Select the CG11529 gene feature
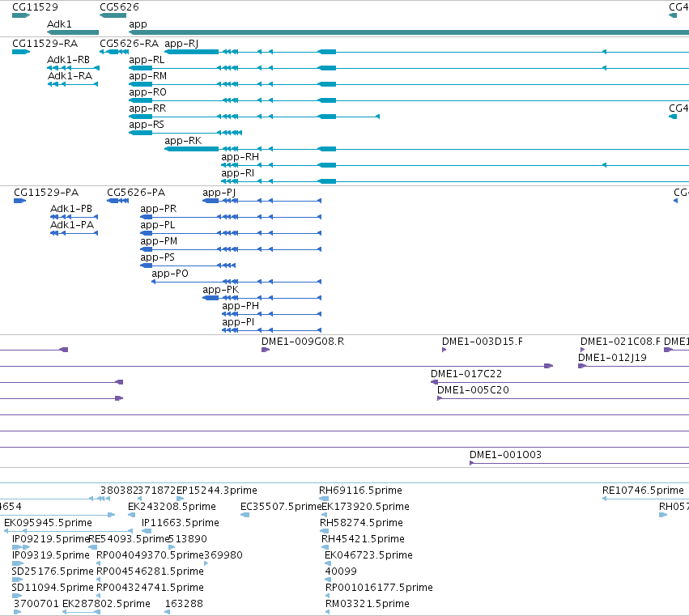The width and height of the screenshot is (689, 616). [21, 15]
